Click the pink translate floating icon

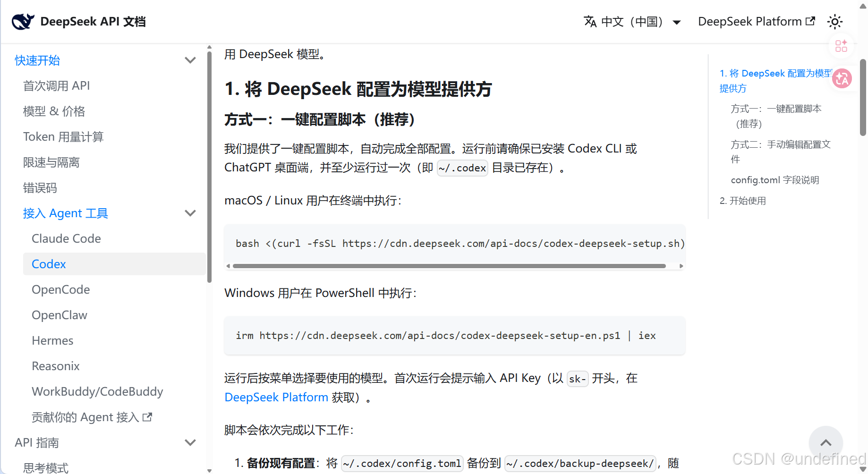click(842, 79)
